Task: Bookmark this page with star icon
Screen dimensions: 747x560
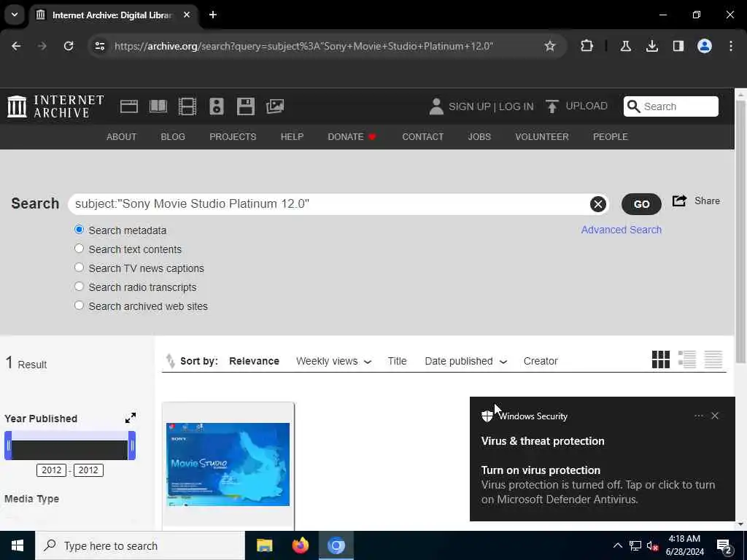Action: pos(550,46)
